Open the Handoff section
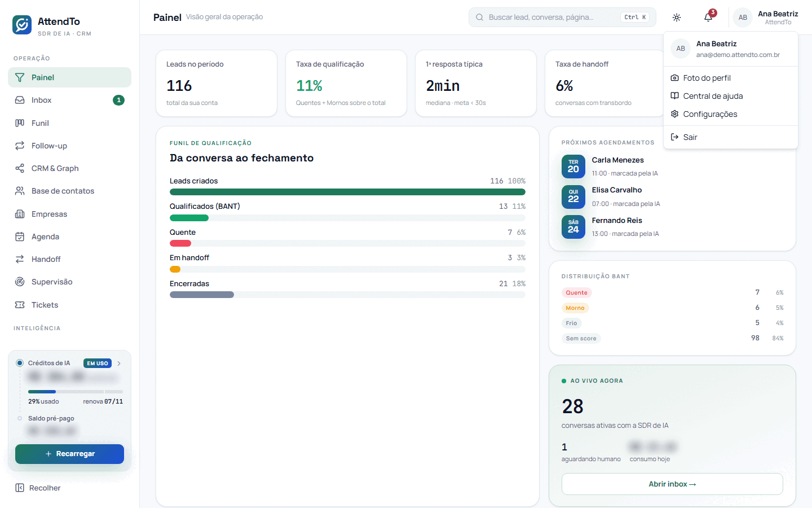812x508 pixels. (69, 259)
